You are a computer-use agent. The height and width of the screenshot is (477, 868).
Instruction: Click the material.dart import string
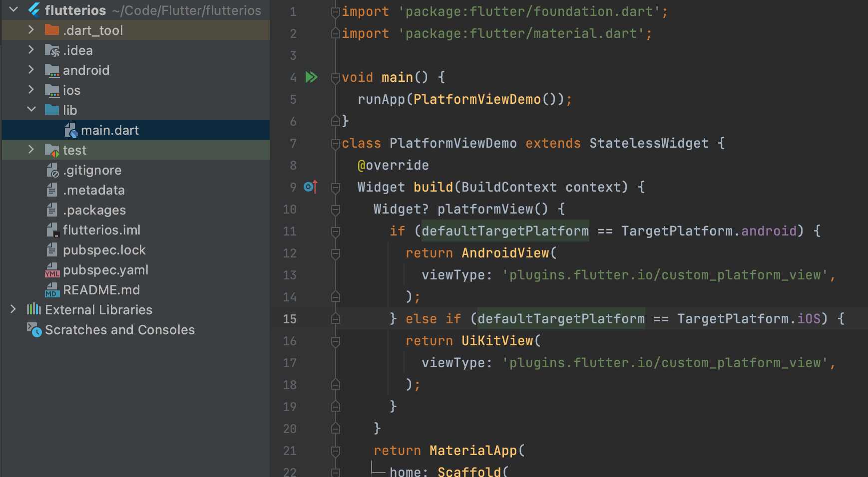pos(521,33)
